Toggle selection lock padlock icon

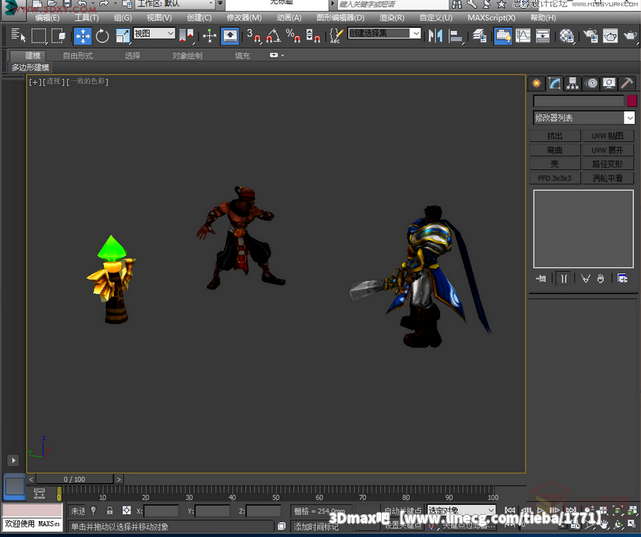coord(110,510)
